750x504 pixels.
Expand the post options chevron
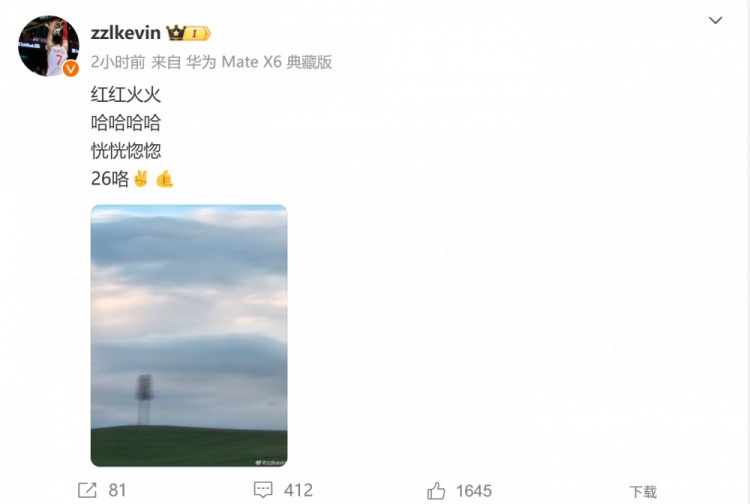pos(715,20)
